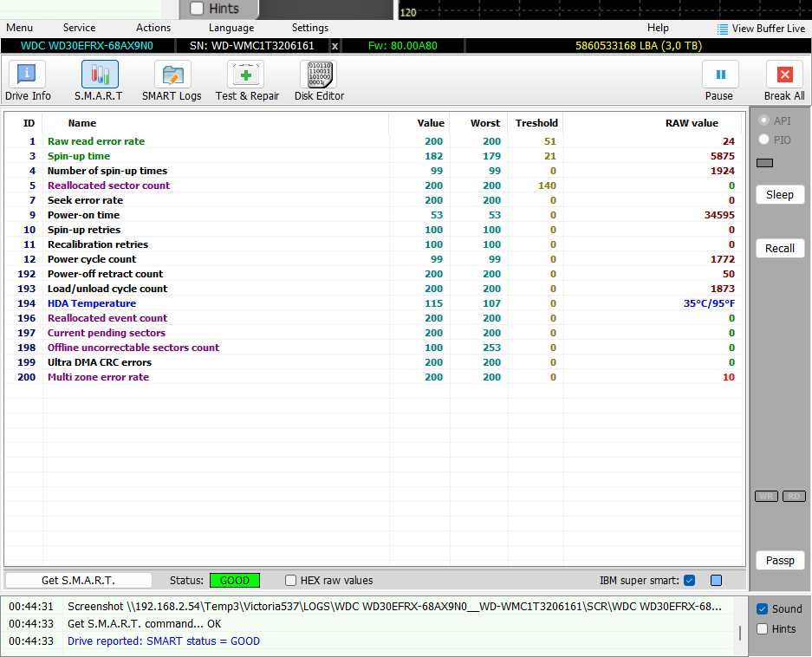This screenshot has width=812, height=657.
Task: Click the Sleep button
Action: pyautogui.click(x=780, y=195)
